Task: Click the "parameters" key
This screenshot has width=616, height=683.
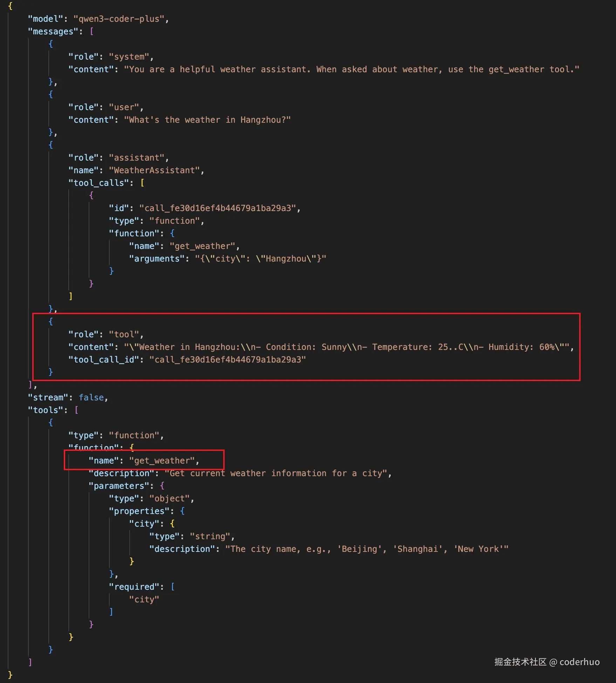Action: 119,486
